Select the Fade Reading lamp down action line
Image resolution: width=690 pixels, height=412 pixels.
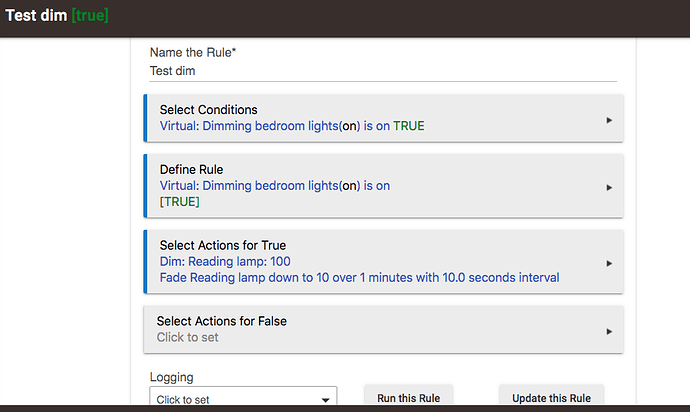[x=360, y=278]
